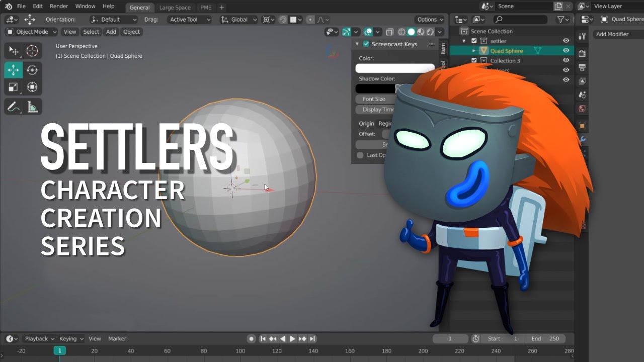Open the Scene properties tab
The width and height of the screenshot is (644, 362).
point(582,95)
